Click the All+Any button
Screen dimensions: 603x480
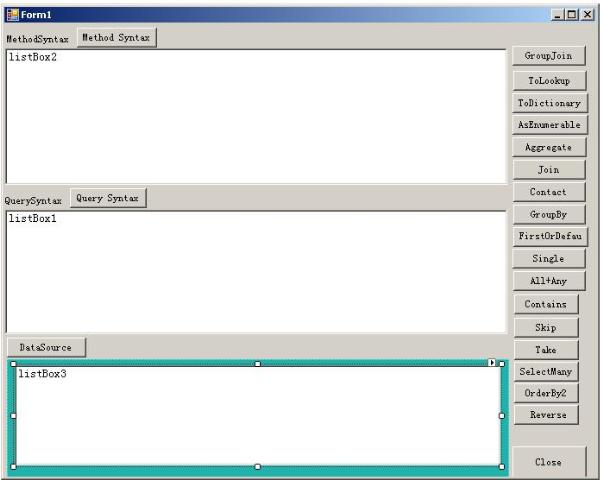(x=549, y=281)
